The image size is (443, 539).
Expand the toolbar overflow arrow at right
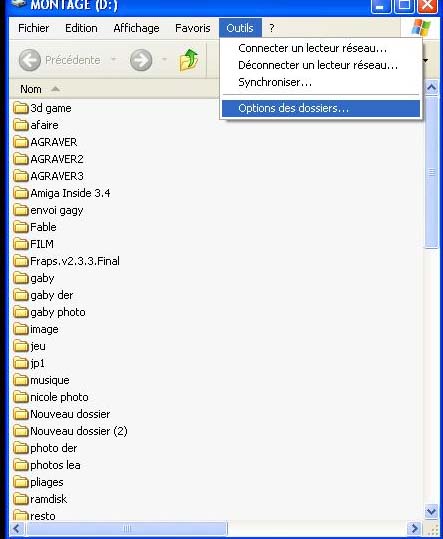tap(425, 60)
